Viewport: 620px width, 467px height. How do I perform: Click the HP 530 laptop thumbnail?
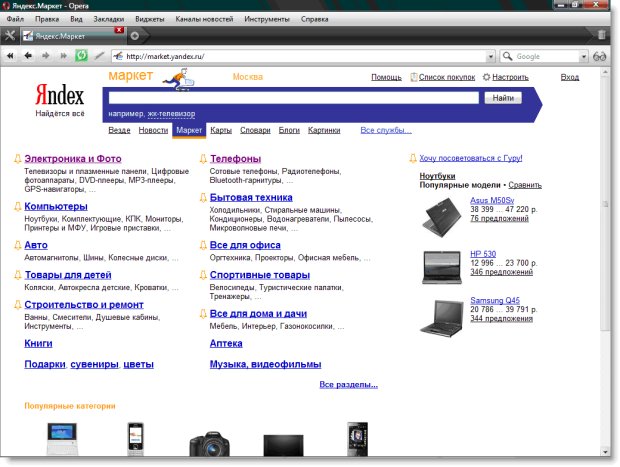click(x=442, y=267)
